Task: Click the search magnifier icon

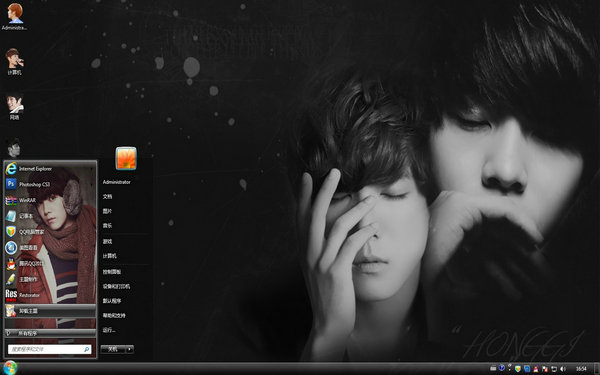Action: pyautogui.click(x=86, y=349)
